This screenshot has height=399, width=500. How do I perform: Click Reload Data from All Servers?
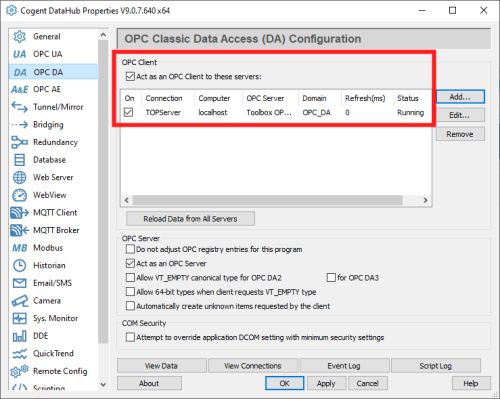click(x=190, y=219)
